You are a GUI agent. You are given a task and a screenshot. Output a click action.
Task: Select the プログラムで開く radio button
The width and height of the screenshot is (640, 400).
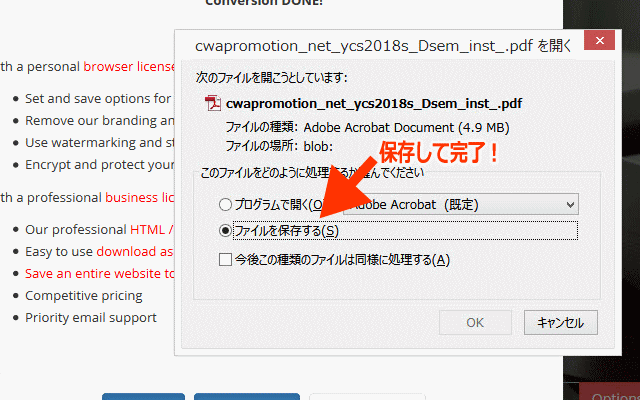pos(226,205)
